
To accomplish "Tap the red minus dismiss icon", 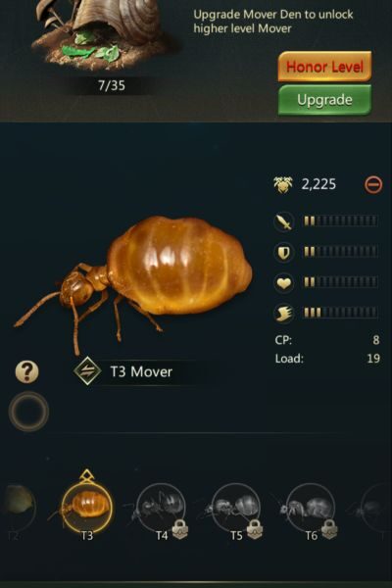I will click(373, 185).
